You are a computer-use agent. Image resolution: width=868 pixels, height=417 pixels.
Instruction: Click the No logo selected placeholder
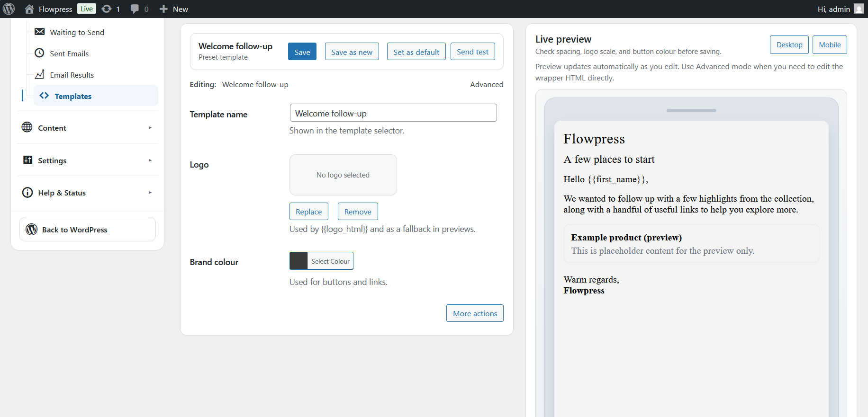coord(343,175)
